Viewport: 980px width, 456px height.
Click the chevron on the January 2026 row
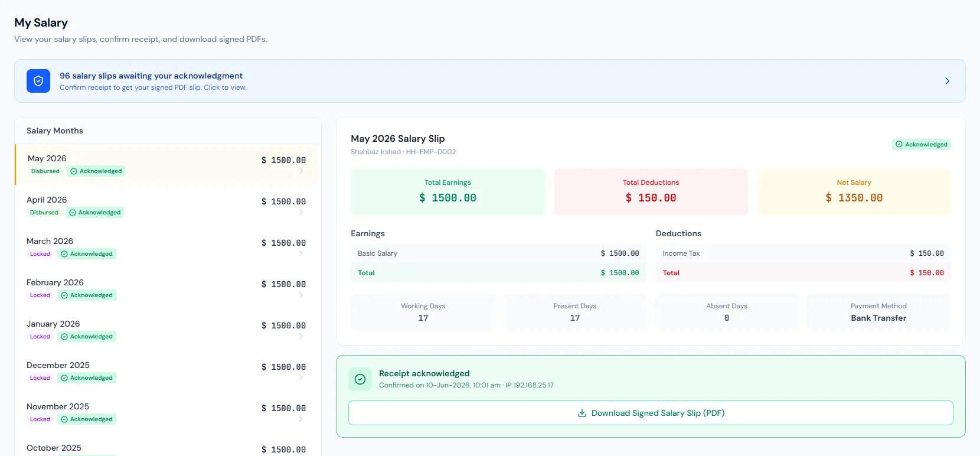(x=301, y=336)
